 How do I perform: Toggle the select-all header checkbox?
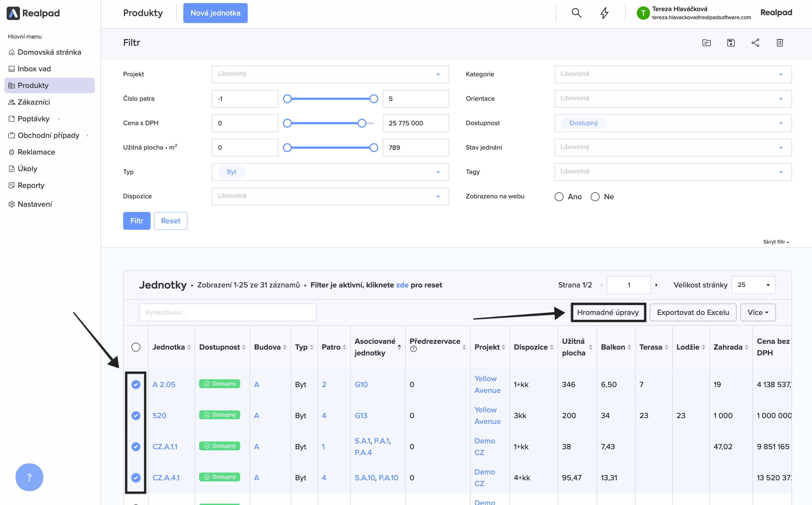tap(136, 347)
